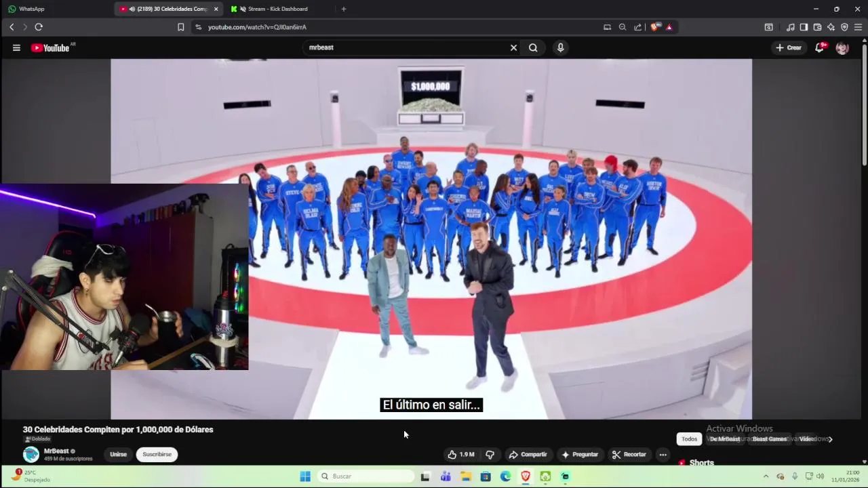Open the Brave Wallet icon
Viewport: 868px width, 488px height.
[x=817, y=27]
